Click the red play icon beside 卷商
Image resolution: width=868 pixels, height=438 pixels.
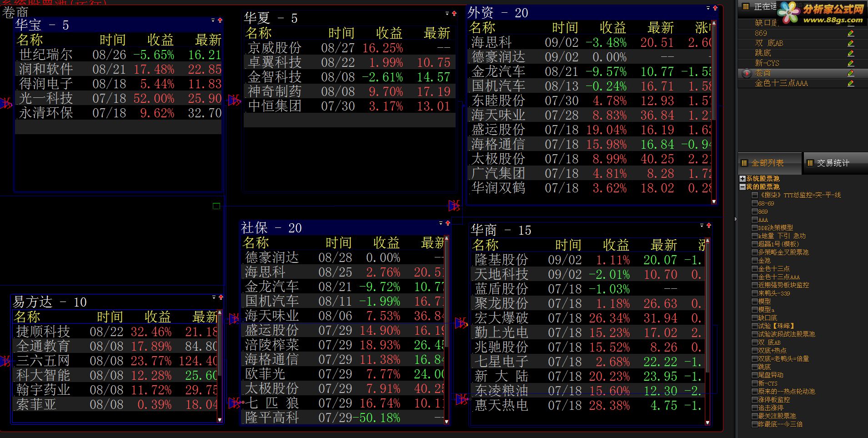click(746, 73)
